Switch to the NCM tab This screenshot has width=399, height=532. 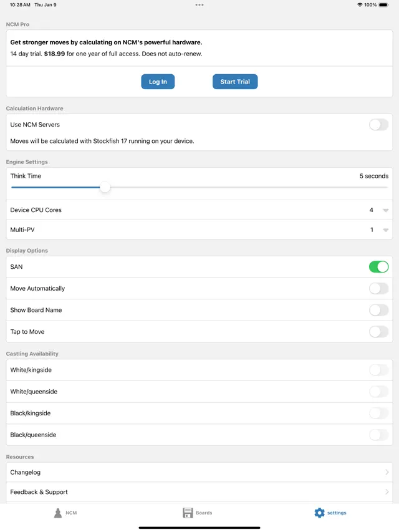click(x=65, y=513)
